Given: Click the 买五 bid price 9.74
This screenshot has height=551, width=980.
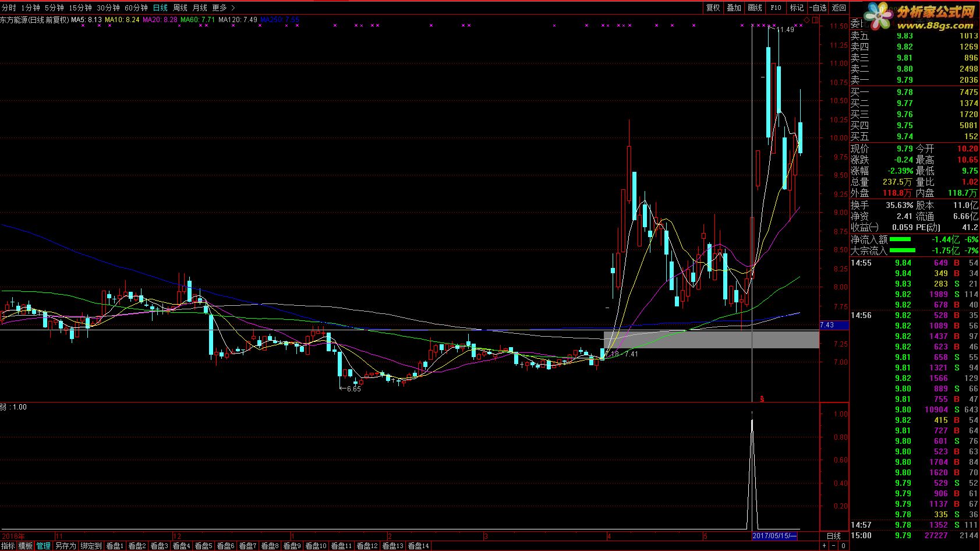Looking at the screenshot, I should (x=905, y=136).
